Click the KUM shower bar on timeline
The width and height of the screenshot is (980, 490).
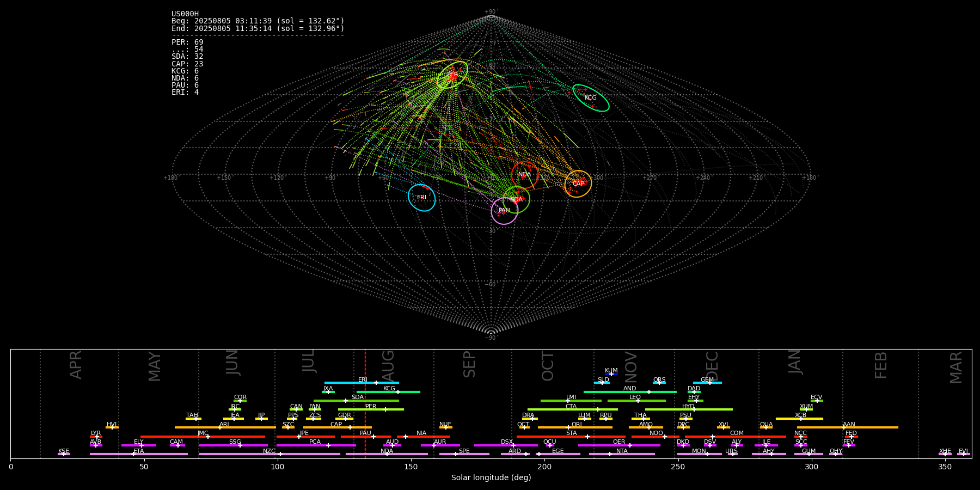(x=611, y=374)
